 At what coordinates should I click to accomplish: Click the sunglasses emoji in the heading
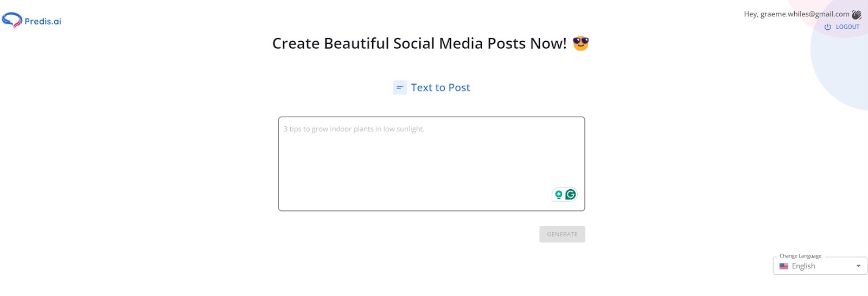click(580, 43)
